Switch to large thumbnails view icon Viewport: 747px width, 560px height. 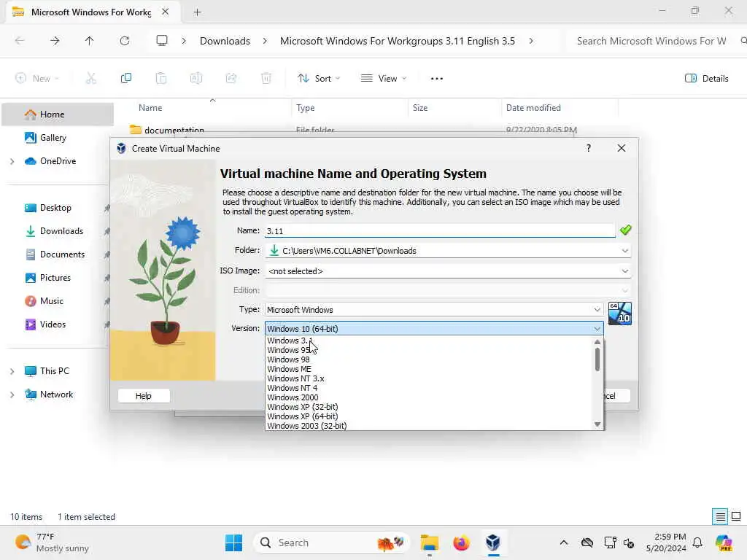coord(735,516)
